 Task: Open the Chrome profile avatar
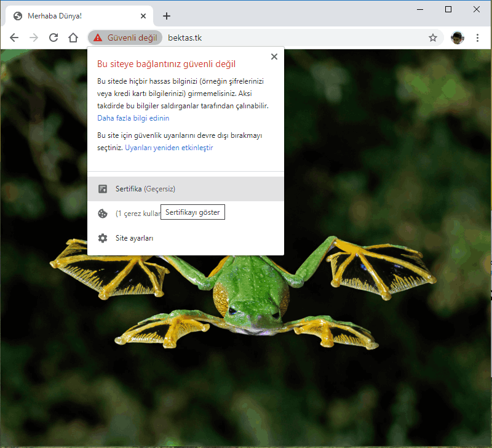point(457,38)
